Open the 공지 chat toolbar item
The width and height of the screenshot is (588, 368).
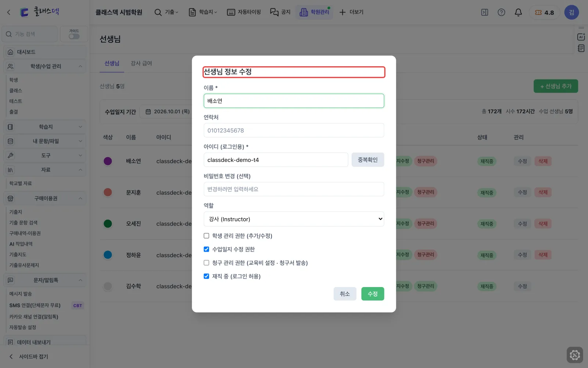tap(280, 12)
